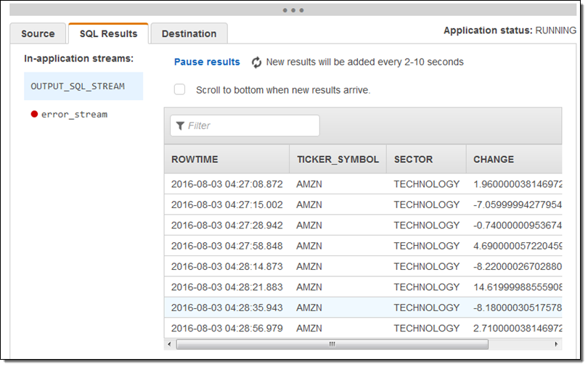This screenshot has height=367, width=588.
Task: Click Pause results link
Action: [x=207, y=62]
